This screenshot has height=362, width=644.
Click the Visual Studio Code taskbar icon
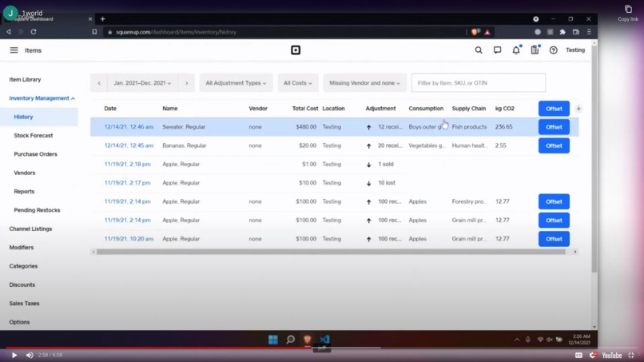click(324, 340)
